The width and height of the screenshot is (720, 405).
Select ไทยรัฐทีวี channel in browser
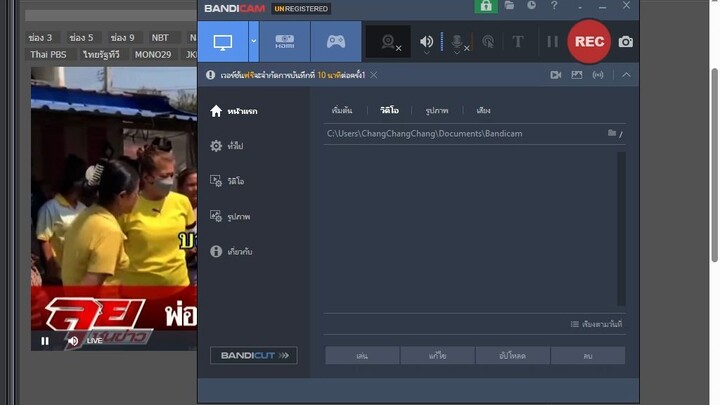click(101, 55)
